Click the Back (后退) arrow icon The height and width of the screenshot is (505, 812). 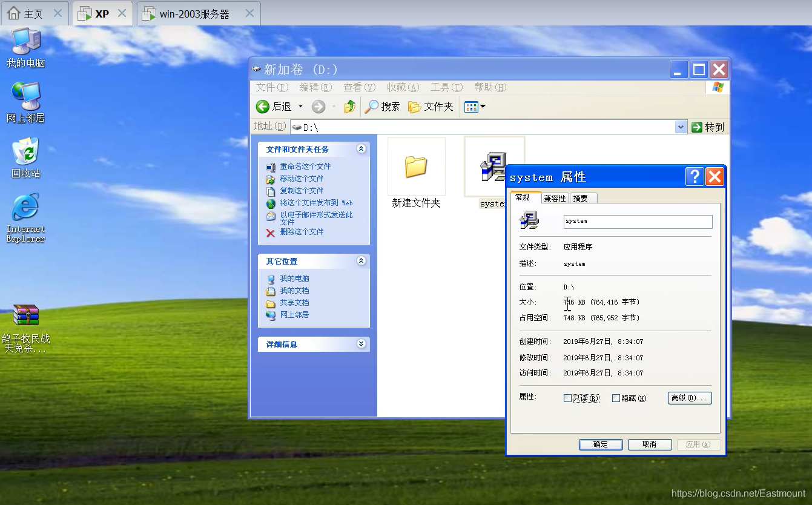[x=263, y=107]
